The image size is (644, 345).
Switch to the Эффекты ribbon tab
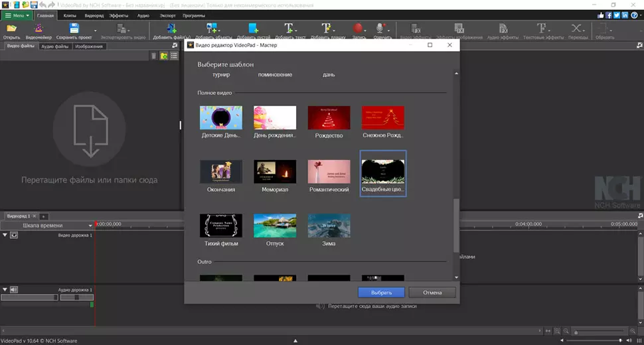[x=119, y=15]
